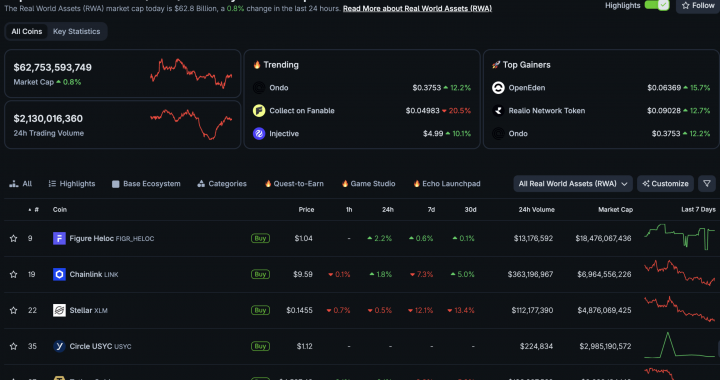Favorite Figure Heloc with its star icon

(x=13, y=239)
